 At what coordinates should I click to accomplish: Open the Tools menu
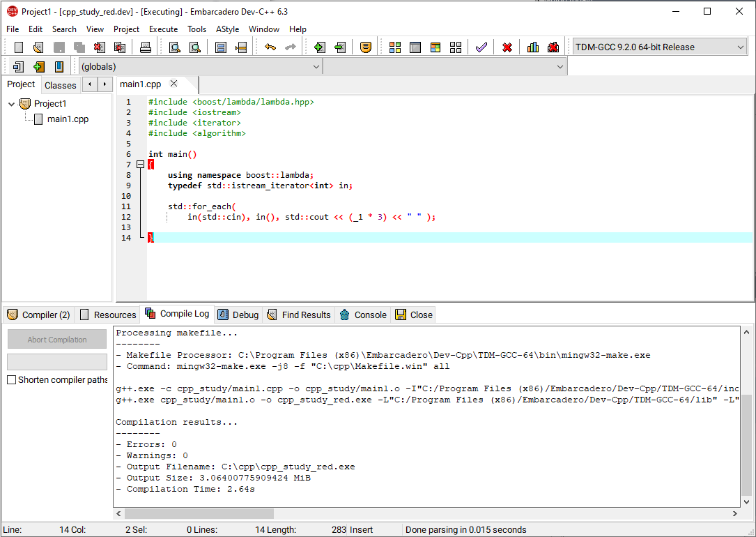[196, 29]
